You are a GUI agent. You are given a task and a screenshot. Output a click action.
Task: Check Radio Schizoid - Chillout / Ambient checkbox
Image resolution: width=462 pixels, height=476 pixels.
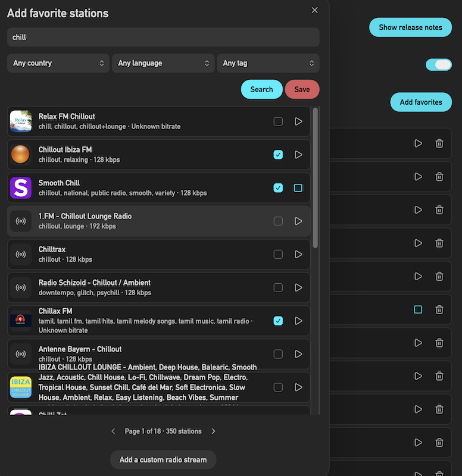click(x=278, y=287)
